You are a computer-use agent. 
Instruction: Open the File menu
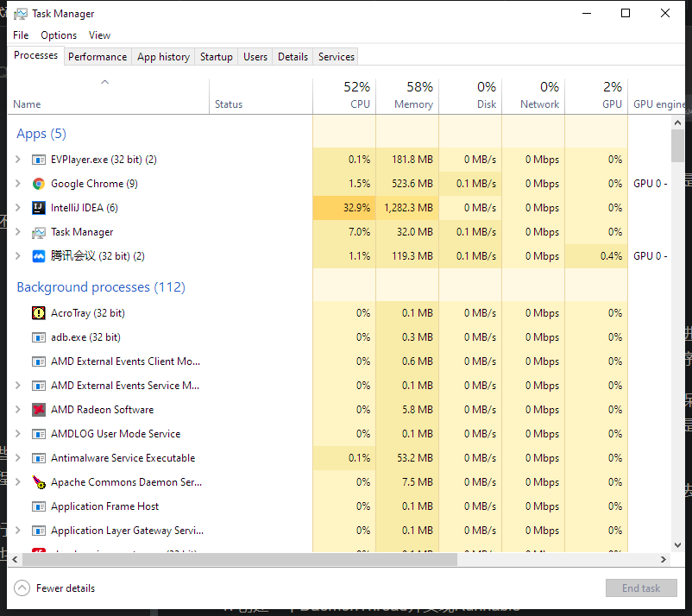click(21, 35)
